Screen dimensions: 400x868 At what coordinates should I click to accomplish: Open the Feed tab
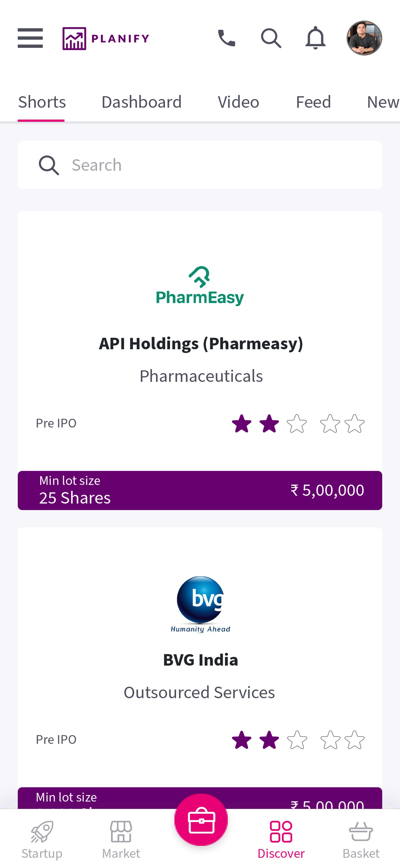(x=313, y=102)
